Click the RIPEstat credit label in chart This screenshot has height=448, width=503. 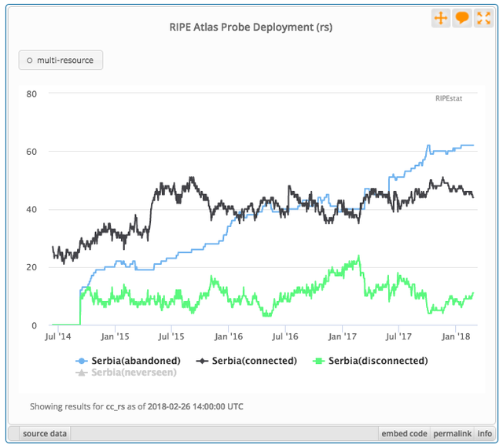click(x=449, y=98)
